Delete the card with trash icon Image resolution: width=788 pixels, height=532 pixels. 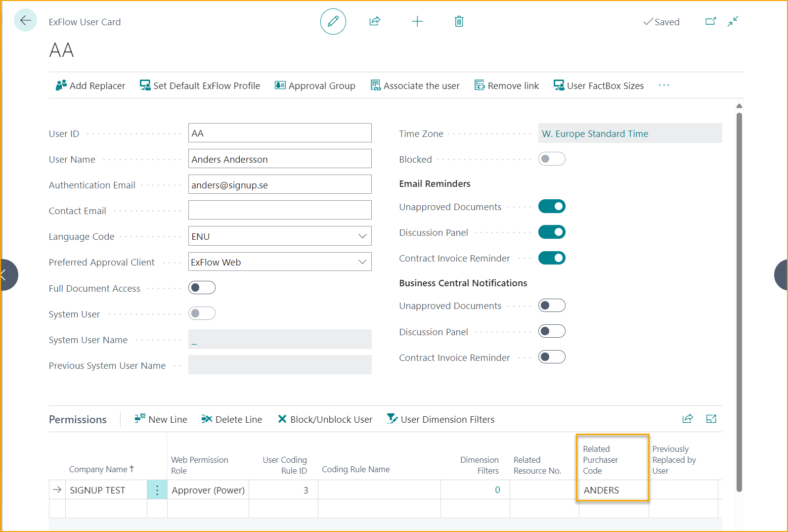point(459,21)
